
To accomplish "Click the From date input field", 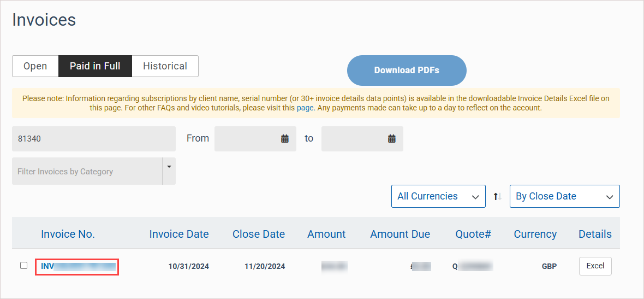I will [x=247, y=139].
